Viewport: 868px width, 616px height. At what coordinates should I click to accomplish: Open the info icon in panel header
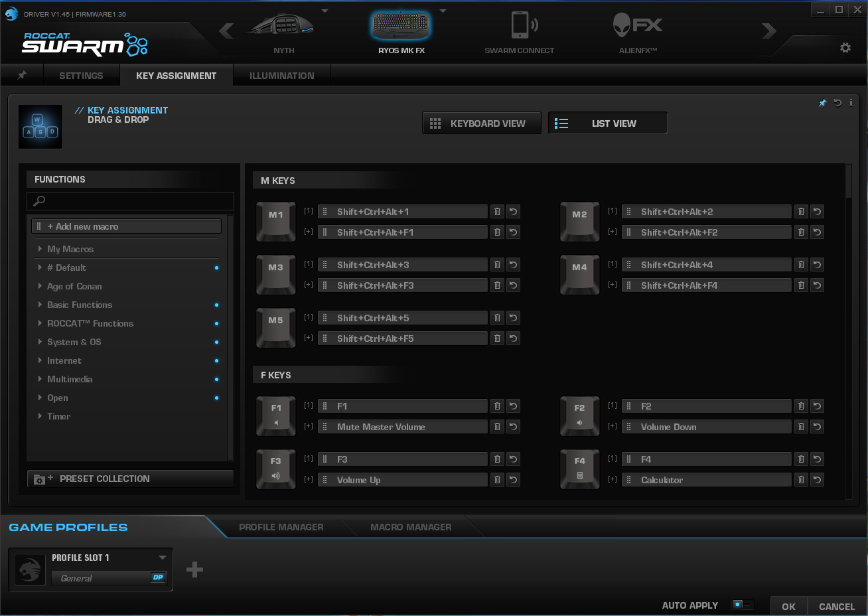pyautogui.click(x=851, y=103)
